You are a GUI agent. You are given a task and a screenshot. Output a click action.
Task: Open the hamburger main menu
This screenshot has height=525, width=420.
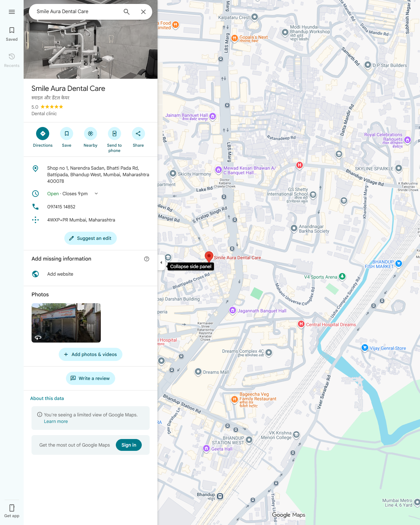[x=12, y=12]
